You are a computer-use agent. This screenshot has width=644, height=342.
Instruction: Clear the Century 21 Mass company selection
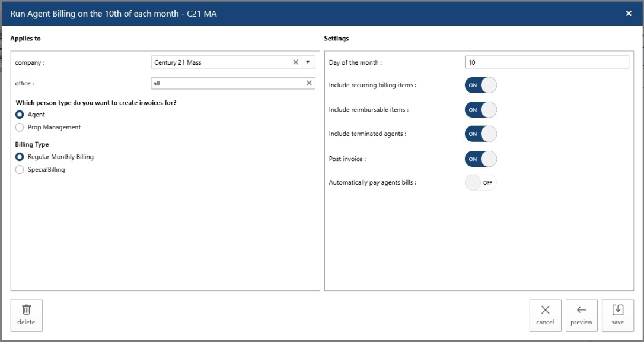tap(295, 62)
